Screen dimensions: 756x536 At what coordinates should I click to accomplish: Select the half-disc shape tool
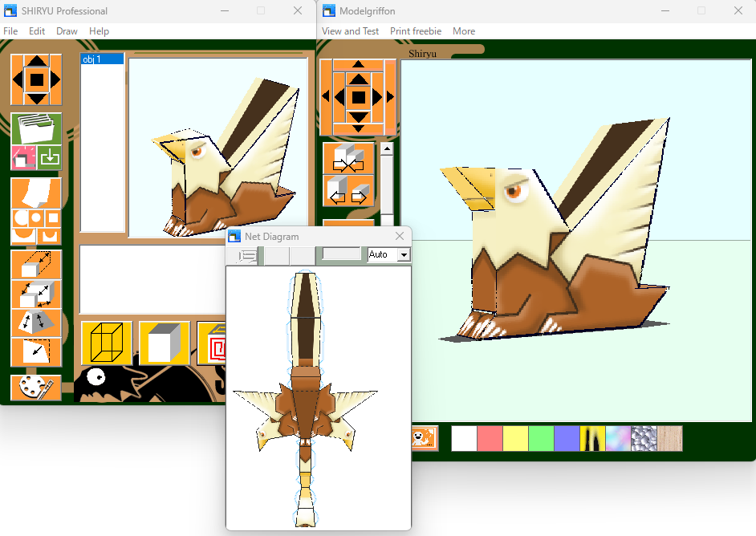point(23,236)
